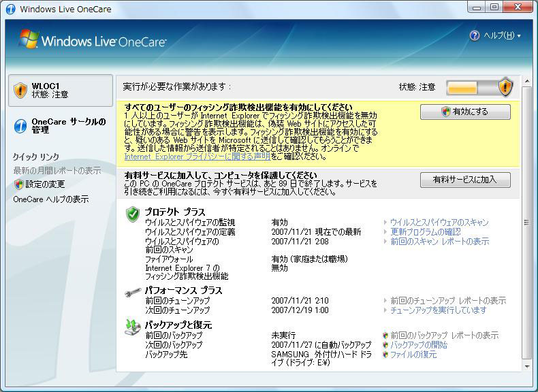Click the title bar OneCare app icon
The image size is (538, 392).
coord(11,9)
